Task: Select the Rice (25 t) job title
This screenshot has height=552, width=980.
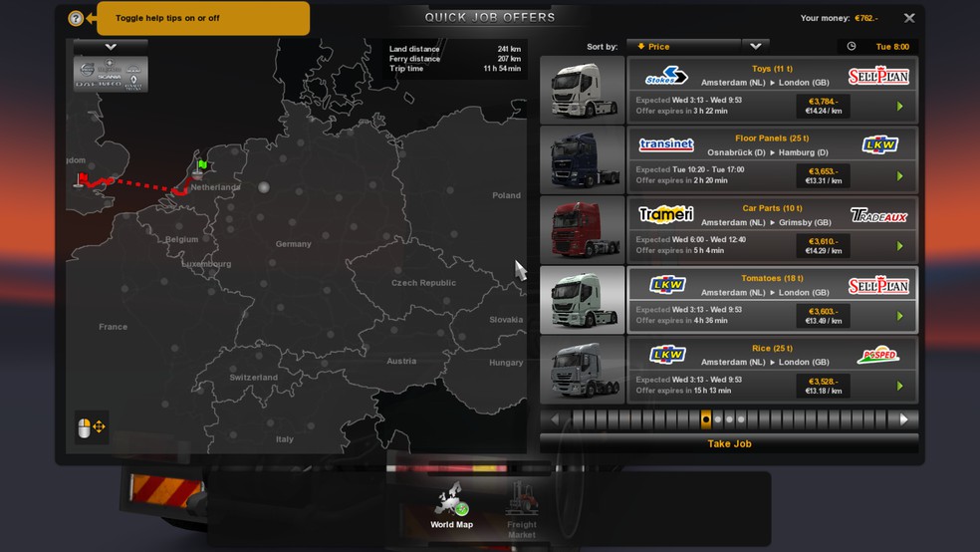Action: [772, 348]
